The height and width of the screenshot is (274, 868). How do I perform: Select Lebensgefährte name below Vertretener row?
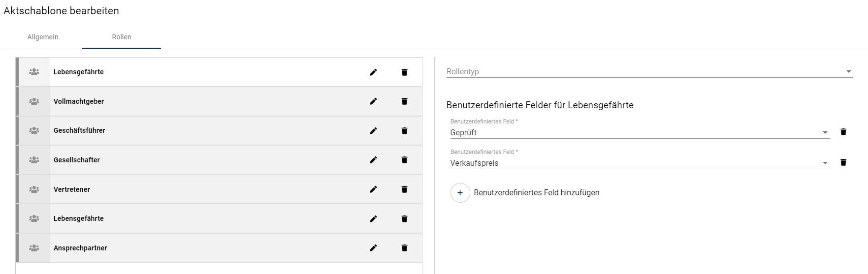coord(79,218)
